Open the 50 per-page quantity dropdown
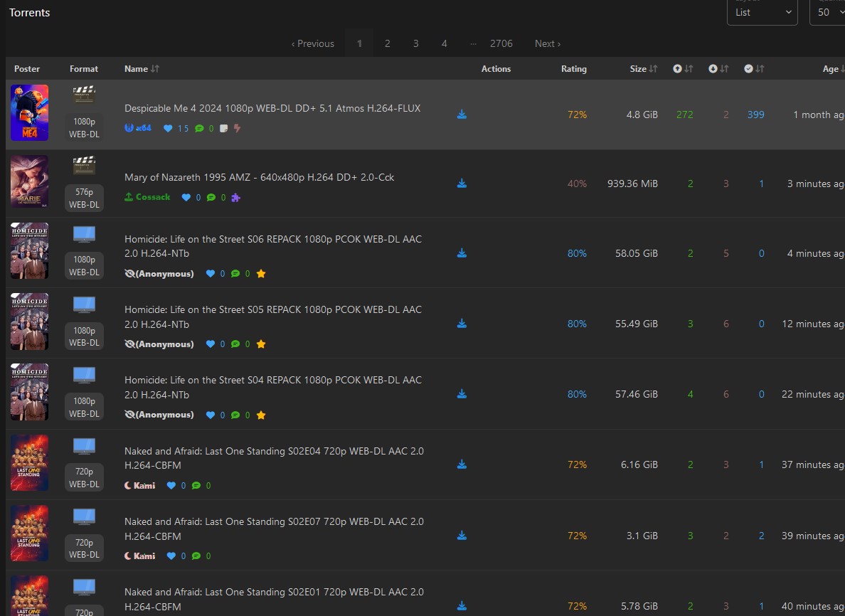 point(828,12)
